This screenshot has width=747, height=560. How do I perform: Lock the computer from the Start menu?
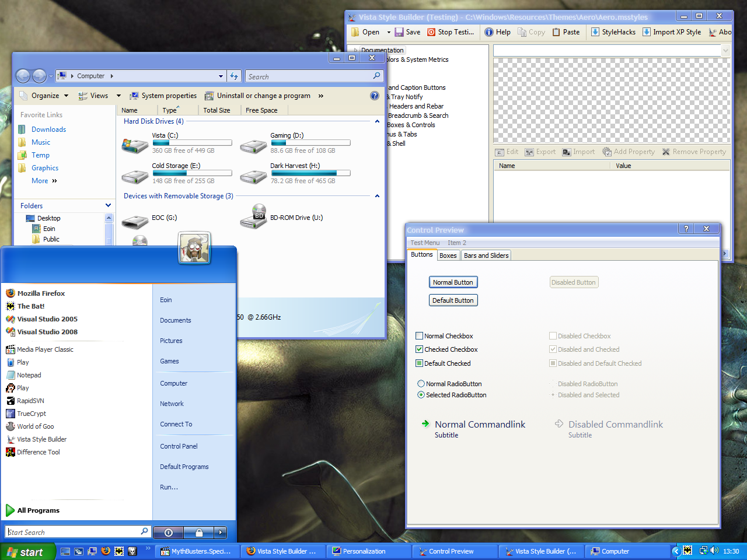(x=199, y=532)
